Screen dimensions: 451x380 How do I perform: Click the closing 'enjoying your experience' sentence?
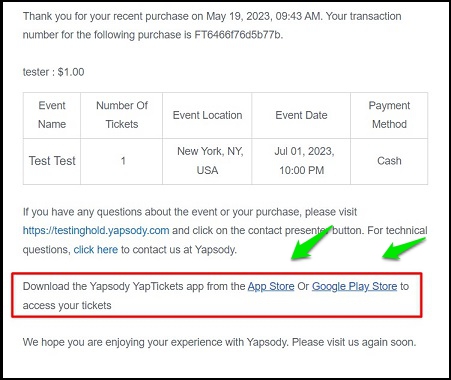coord(219,342)
